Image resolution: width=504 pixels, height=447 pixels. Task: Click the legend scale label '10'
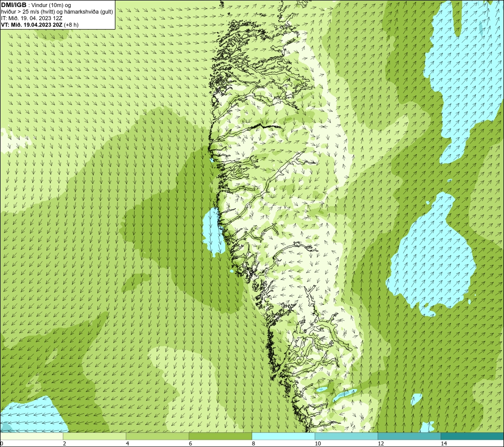coord(318,443)
